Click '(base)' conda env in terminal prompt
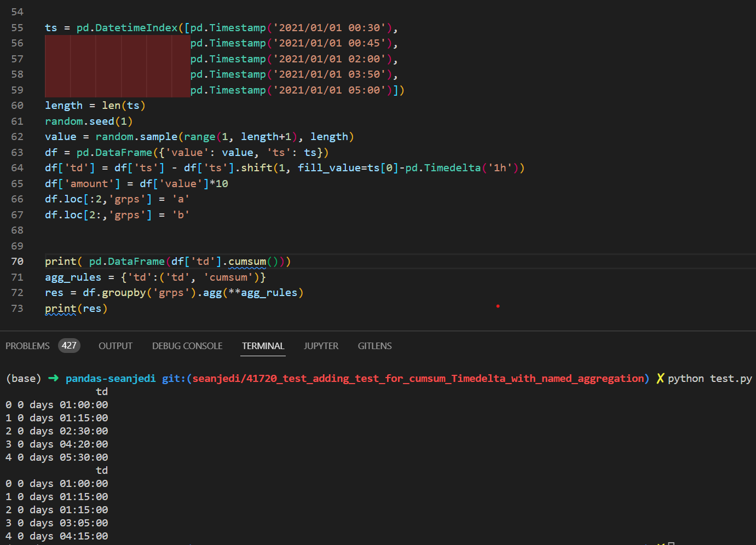This screenshot has height=545, width=756. click(24, 379)
